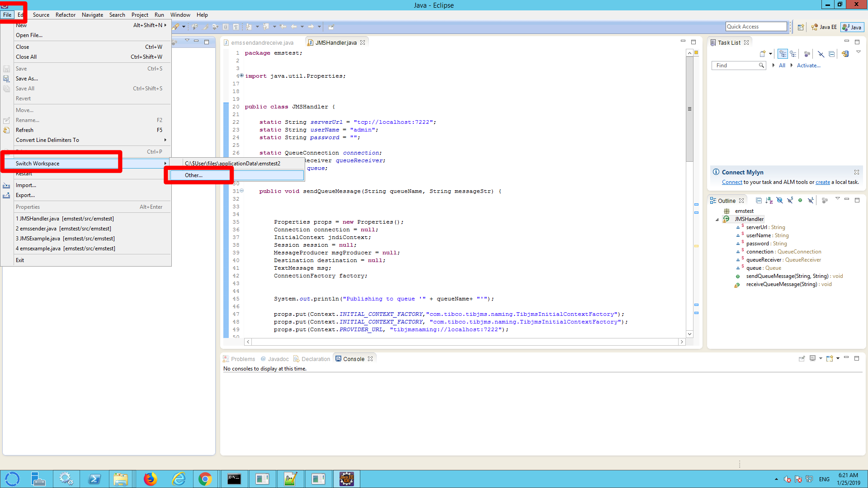Choose Other... in Switch Workspace submenu
This screenshot has width=868, height=488.
pyautogui.click(x=236, y=175)
